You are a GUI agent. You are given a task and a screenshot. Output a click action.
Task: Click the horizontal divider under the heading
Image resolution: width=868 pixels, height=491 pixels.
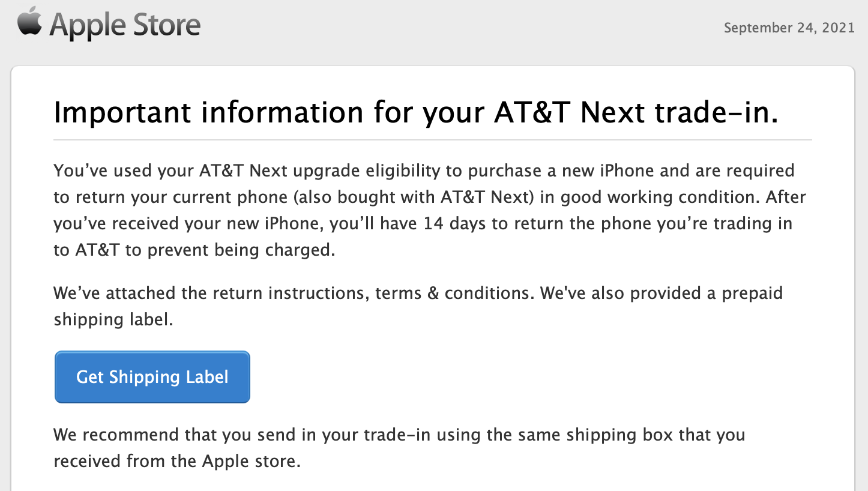tap(433, 140)
